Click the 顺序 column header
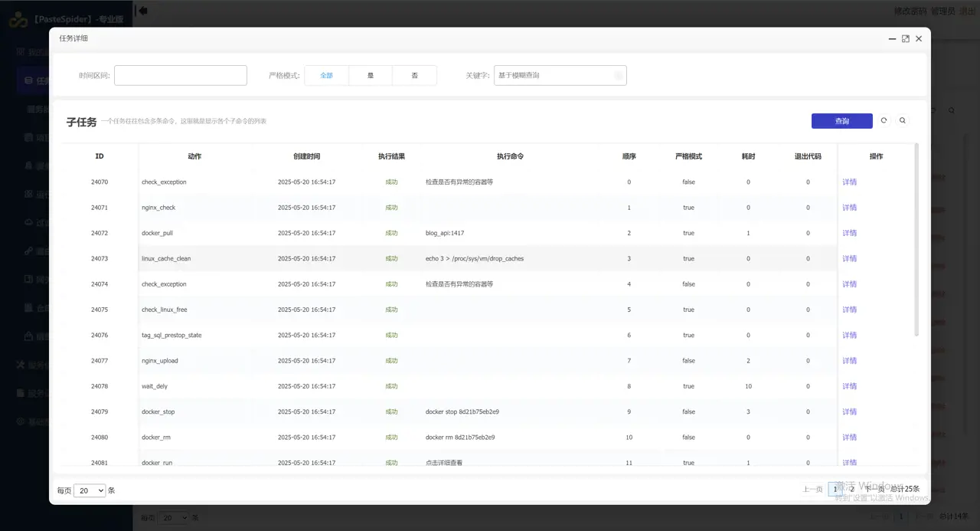 coord(629,156)
